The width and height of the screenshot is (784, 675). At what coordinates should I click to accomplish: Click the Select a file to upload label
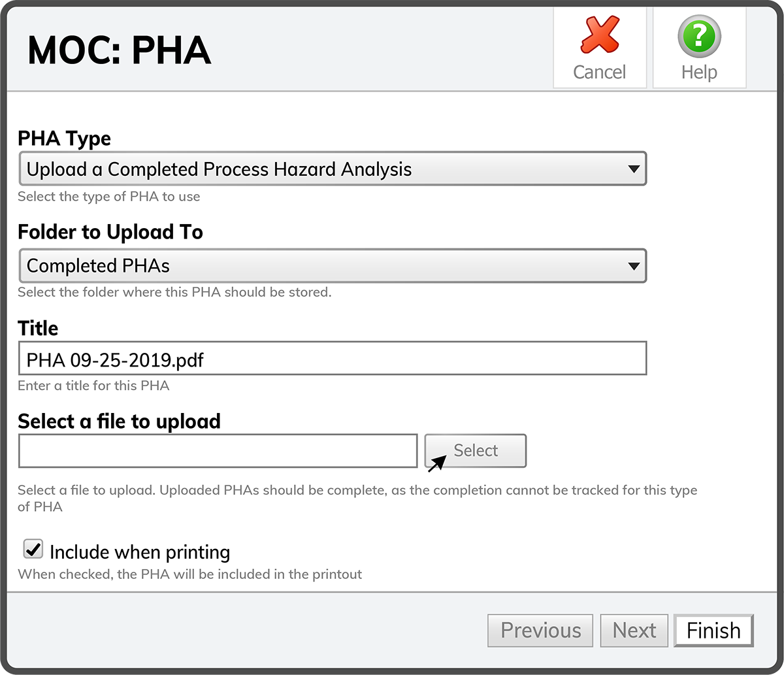(x=119, y=421)
